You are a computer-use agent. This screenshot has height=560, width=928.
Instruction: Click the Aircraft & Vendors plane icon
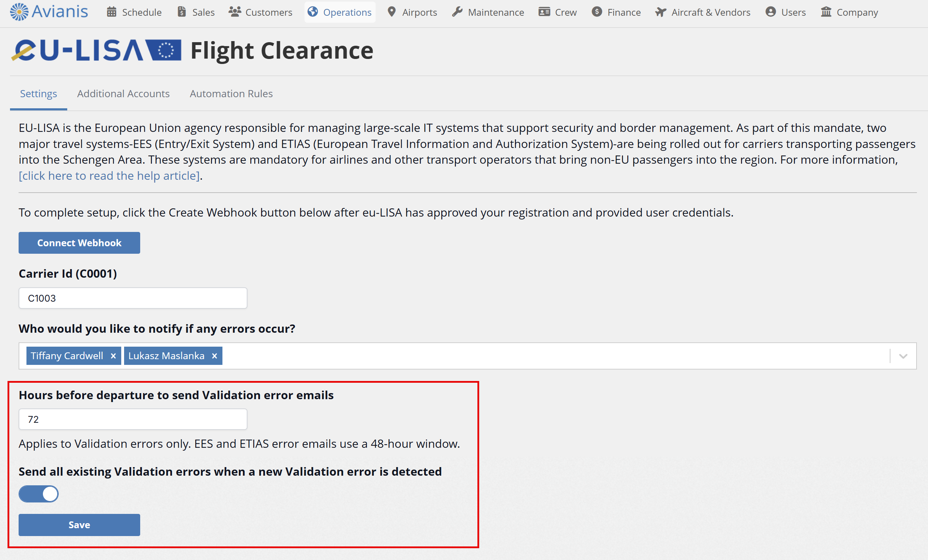pos(661,12)
